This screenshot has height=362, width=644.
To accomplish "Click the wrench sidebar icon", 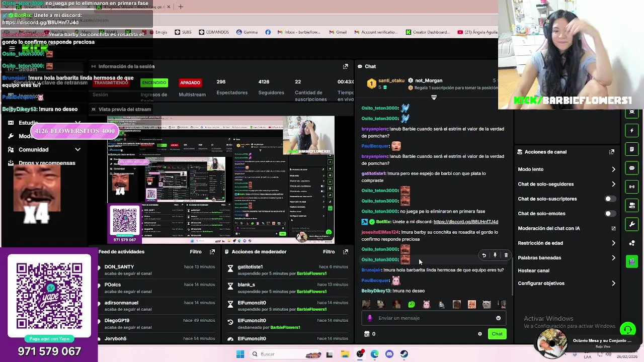I will point(632,224).
